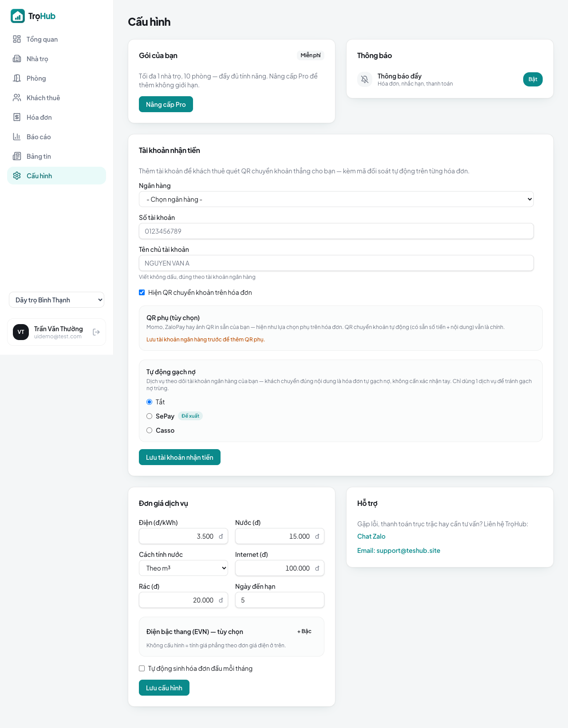The width and height of the screenshot is (568, 728).
Task: Open Khách thuê people icon
Action: point(17,98)
